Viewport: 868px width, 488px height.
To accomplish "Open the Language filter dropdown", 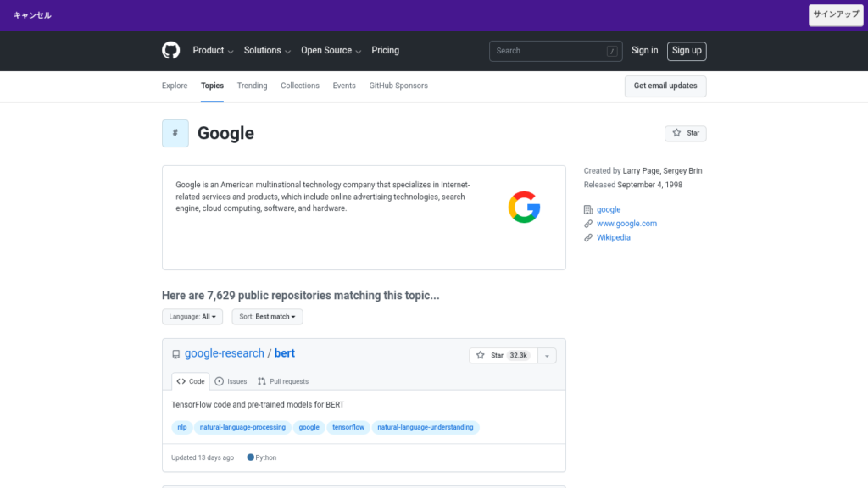I will click(x=193, y=317).
